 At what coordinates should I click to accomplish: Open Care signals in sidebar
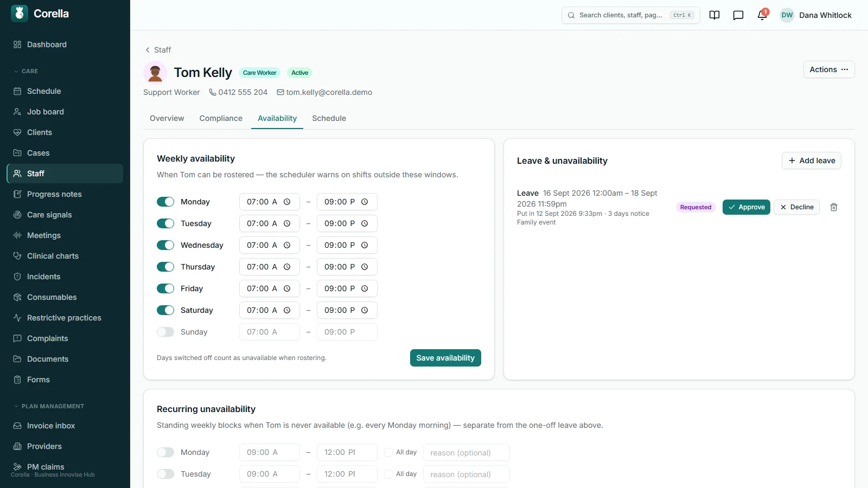(x=65, y=215)
